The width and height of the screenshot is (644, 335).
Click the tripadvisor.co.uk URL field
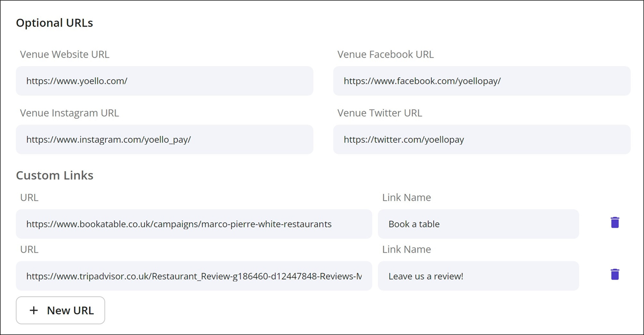tap(194, 276)
